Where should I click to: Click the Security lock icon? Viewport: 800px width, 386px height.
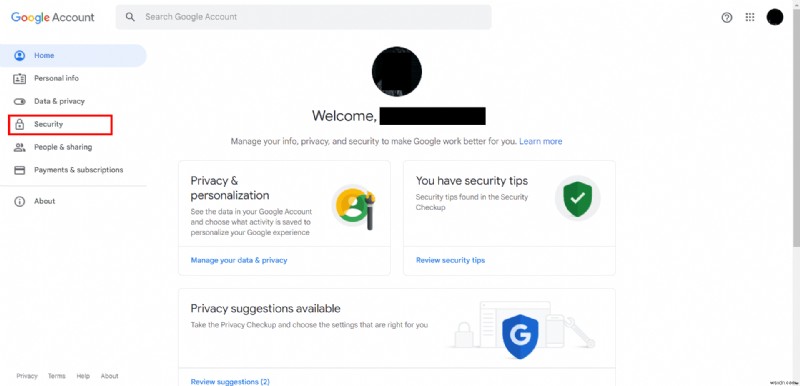[x=19, y=124]
